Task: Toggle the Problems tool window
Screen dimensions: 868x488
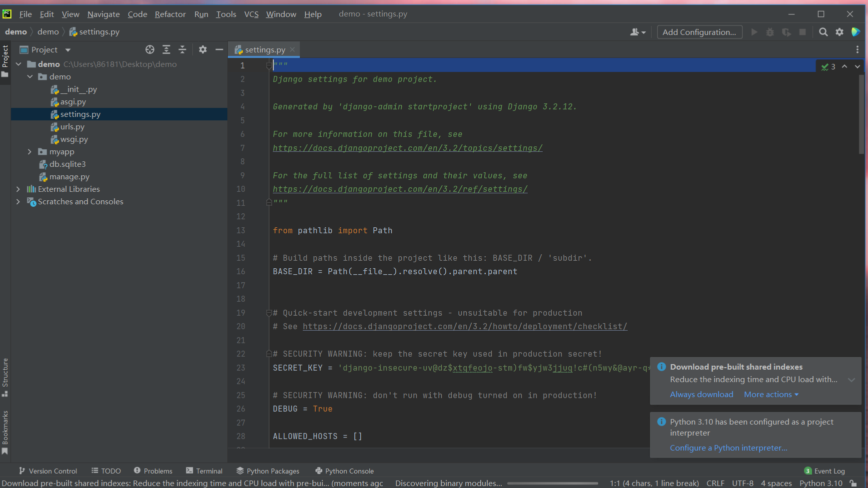Action: (x=153, y=471)
